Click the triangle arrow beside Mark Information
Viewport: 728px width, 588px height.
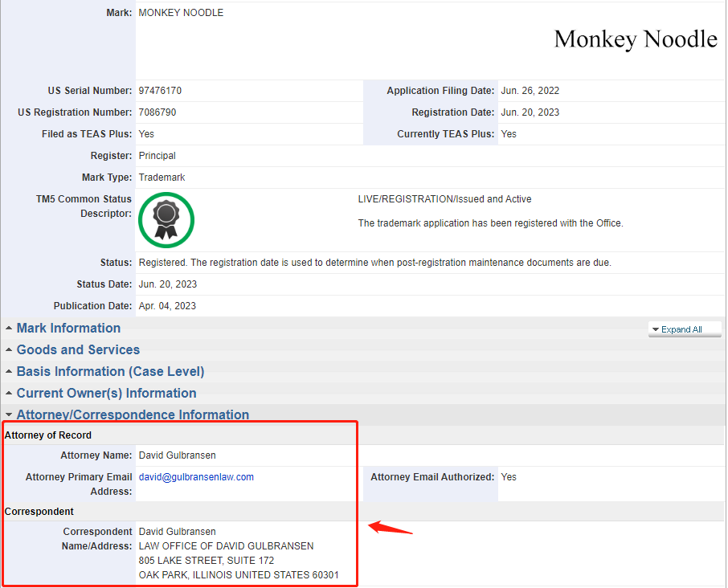tap(9, 329)
